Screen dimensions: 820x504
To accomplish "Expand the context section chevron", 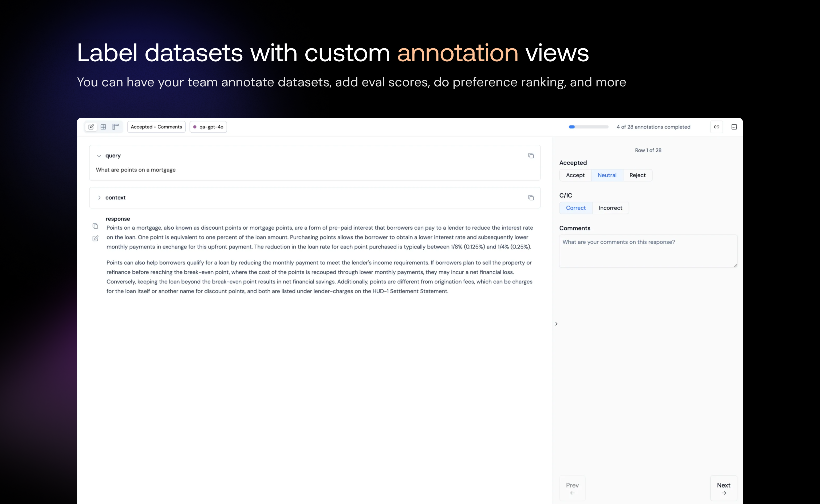I will pos(99,198).
